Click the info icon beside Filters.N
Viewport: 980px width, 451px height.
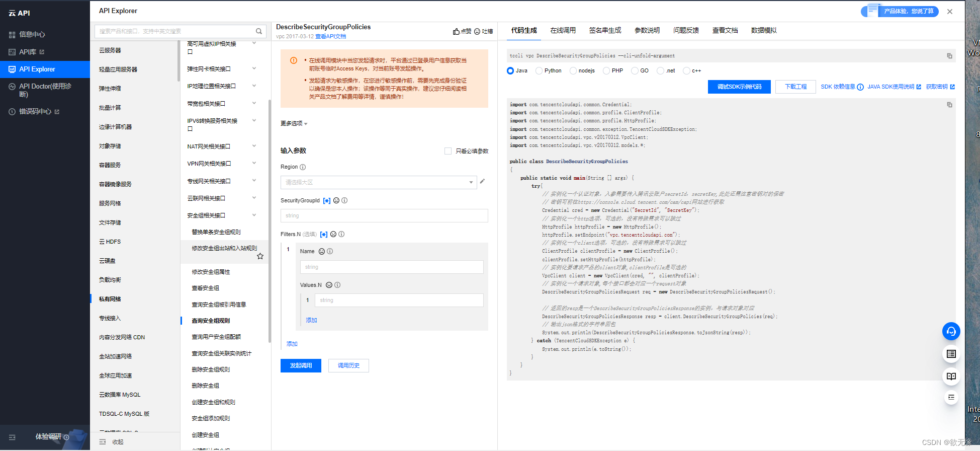pos(341,234)
